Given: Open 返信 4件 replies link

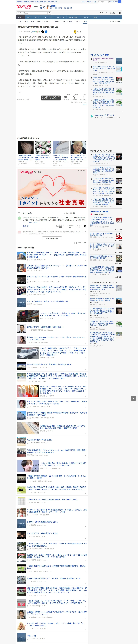Looking at the screenshot, I should click(x=26, y=226).
